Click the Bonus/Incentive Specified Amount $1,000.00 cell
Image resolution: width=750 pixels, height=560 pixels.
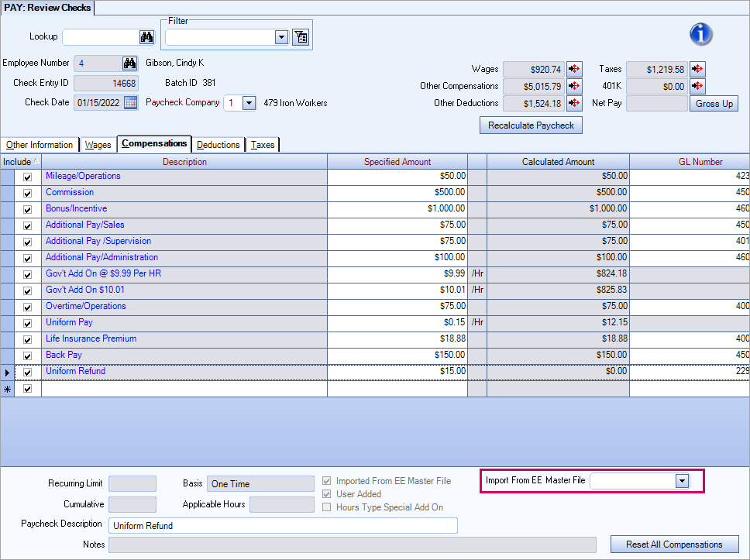[x=397, y=209]
